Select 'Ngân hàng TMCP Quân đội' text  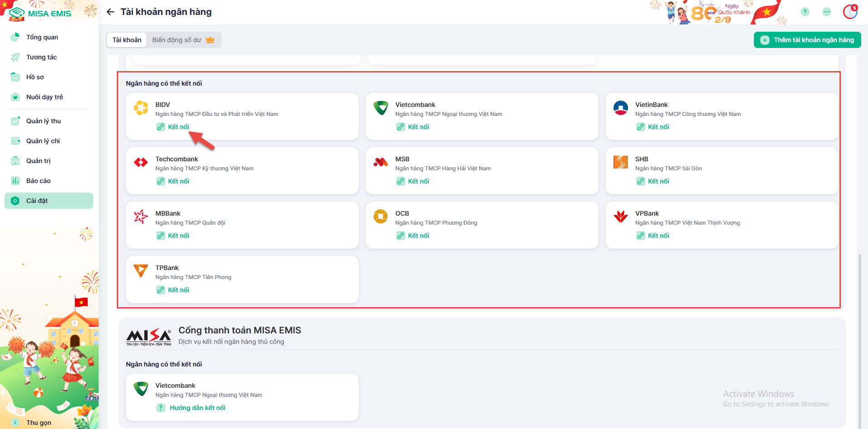click(190, 223)
